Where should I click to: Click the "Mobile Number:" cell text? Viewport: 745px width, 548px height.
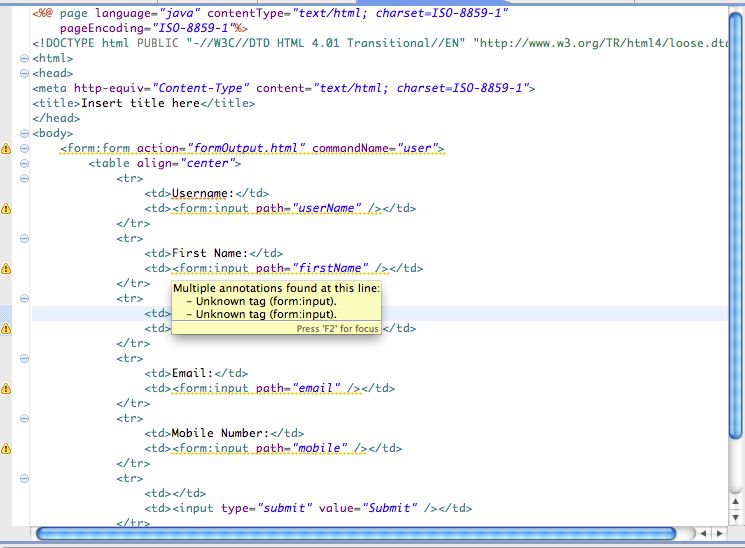220,433
